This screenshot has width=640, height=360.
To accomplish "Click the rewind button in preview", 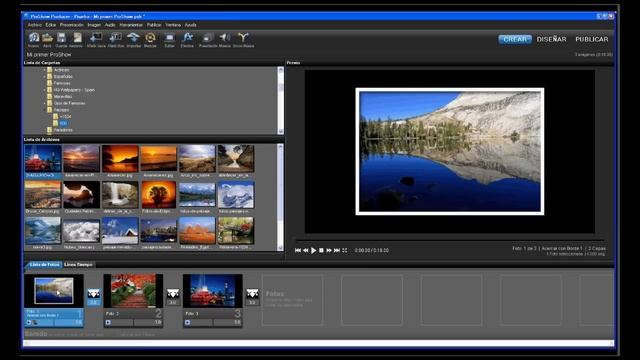I will click(306, 250).
